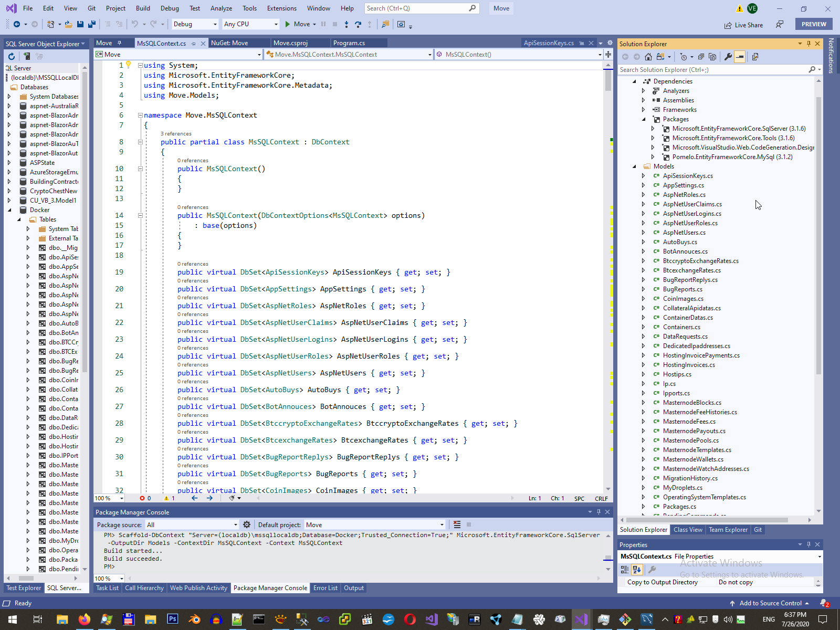Toggle Show All Files in Solution Explorer

pos(712,57)
